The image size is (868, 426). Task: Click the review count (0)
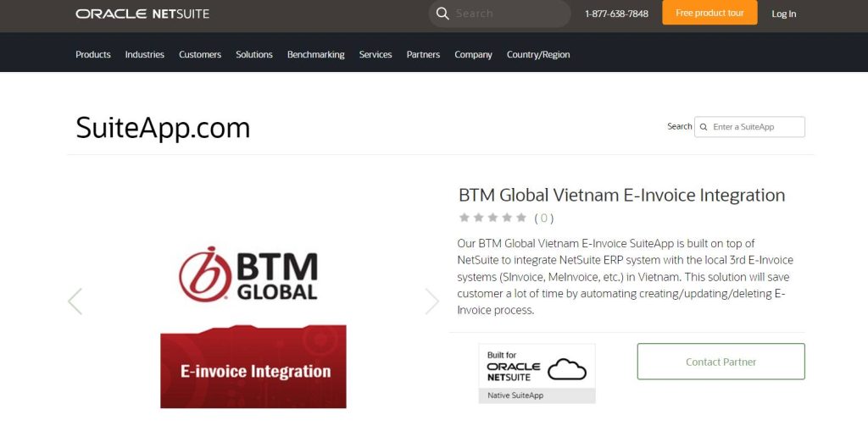[x=543, y=218]
